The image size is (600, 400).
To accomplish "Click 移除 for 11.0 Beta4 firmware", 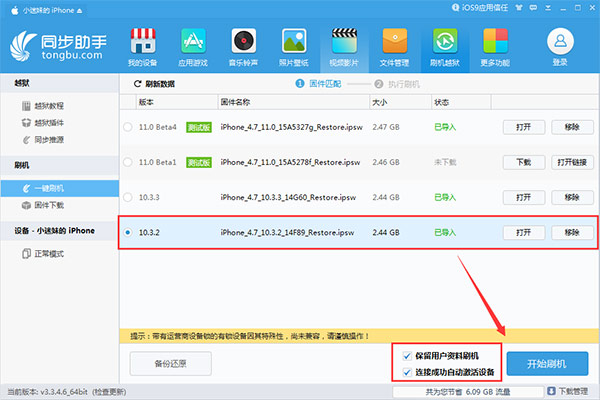I will (572, 127).
